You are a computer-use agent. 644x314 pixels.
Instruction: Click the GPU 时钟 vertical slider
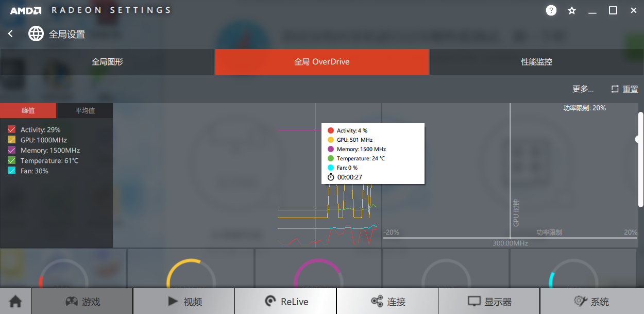511,170
